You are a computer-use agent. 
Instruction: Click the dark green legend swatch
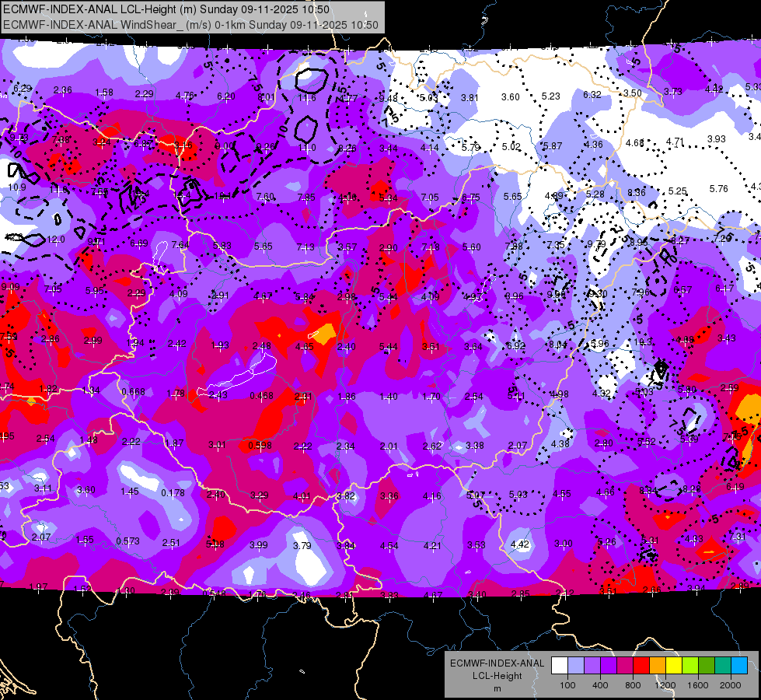click(x=707, y=666)
